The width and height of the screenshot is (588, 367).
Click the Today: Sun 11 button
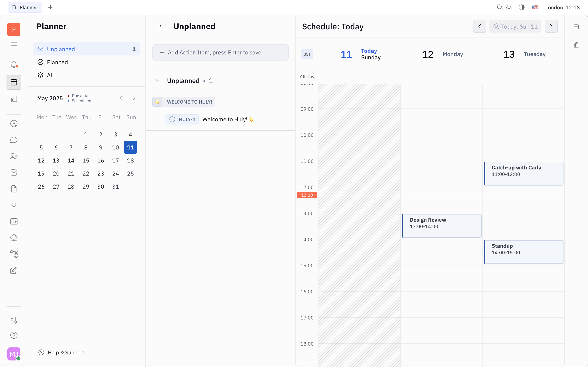click(x=515, y=26)
